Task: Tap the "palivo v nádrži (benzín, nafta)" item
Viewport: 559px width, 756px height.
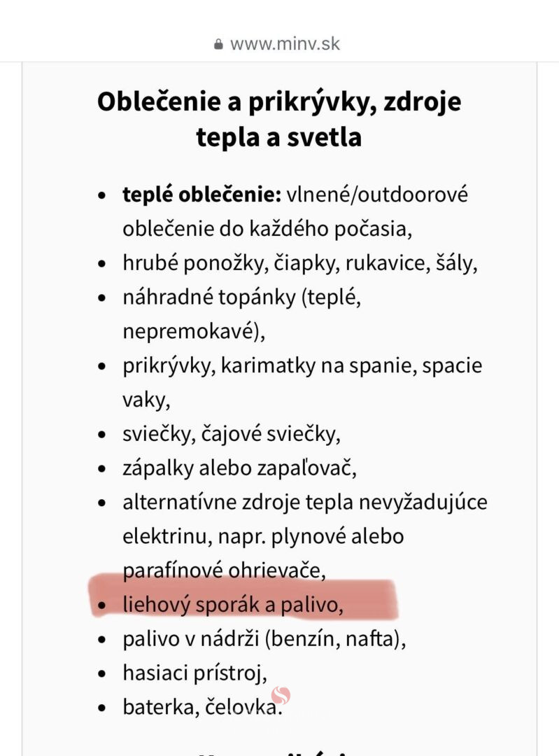Action: pos(264,639)
